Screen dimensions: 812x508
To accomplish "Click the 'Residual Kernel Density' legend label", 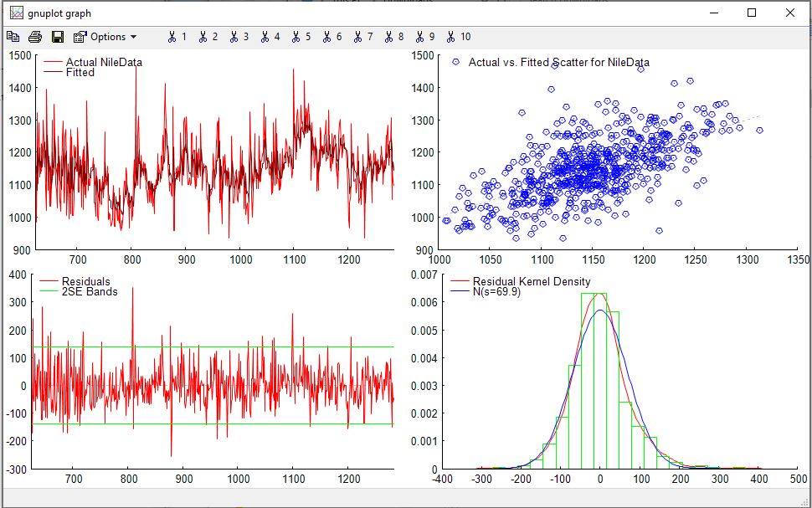I will pos(531,281).
